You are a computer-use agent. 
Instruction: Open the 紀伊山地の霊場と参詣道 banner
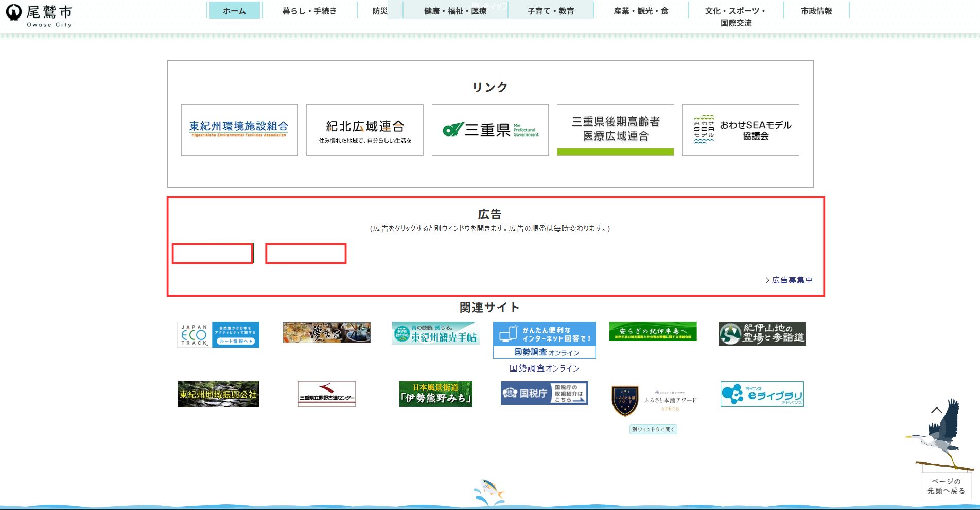(762, 334)
